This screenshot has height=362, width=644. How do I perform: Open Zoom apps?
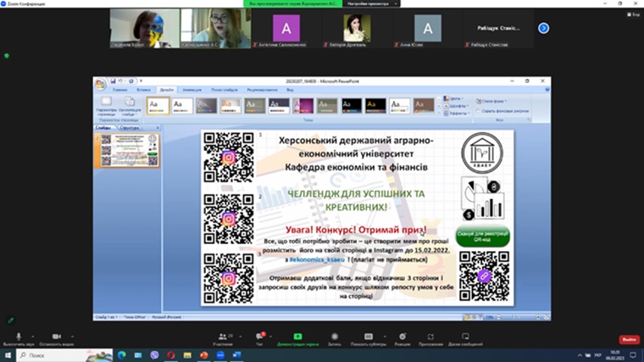click(430, 339)
